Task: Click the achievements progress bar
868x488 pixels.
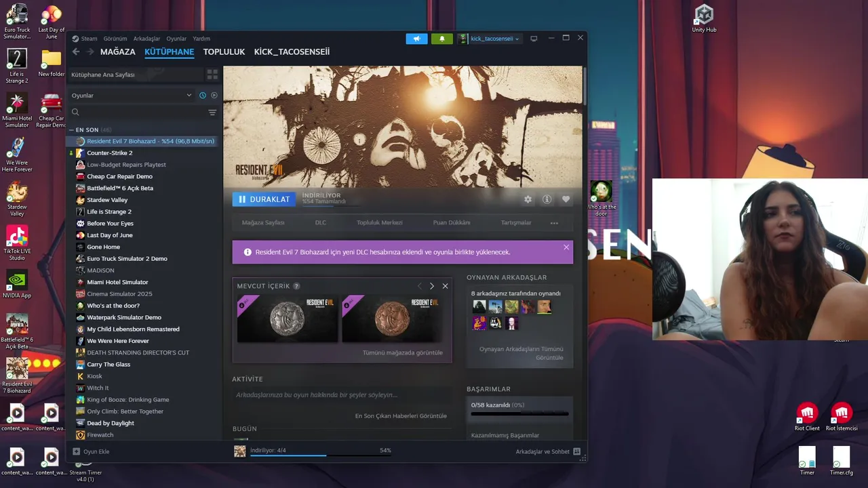Action: (519, 413)
